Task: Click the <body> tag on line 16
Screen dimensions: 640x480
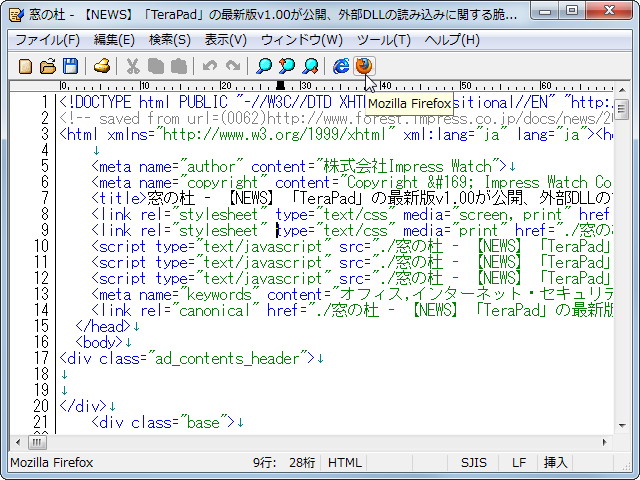Action: point(99,342)
